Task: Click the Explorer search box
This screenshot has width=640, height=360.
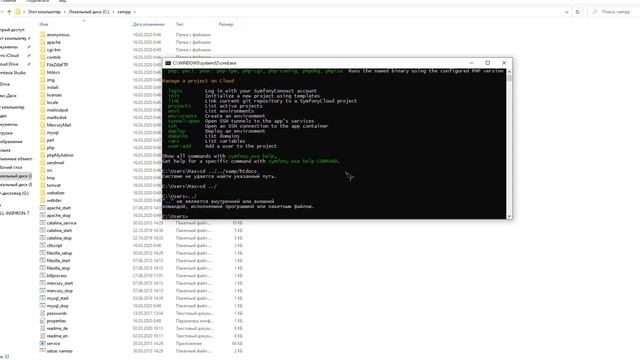Action: pyautogui.click(x=613, y=12)
